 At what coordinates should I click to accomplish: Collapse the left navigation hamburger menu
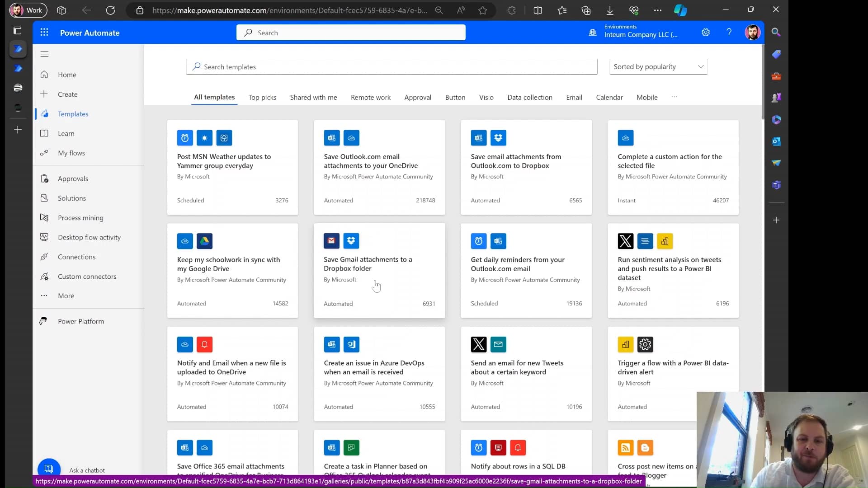[44, 54]
